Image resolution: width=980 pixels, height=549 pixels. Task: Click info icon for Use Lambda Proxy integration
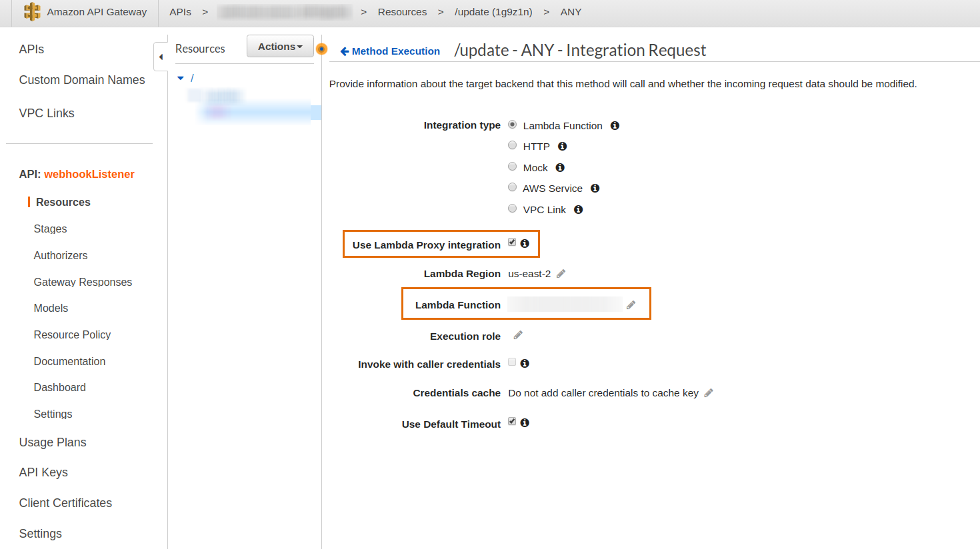525,243
